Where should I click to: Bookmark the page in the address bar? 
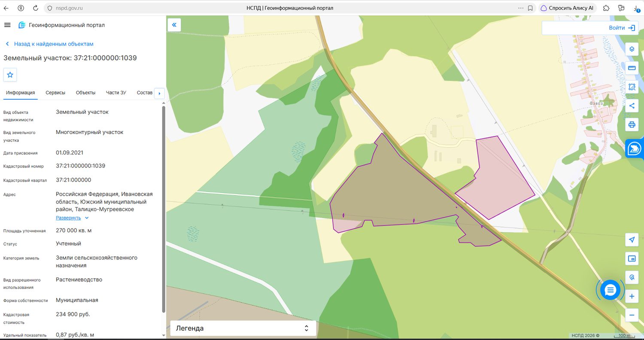click(x=530, y=8)
